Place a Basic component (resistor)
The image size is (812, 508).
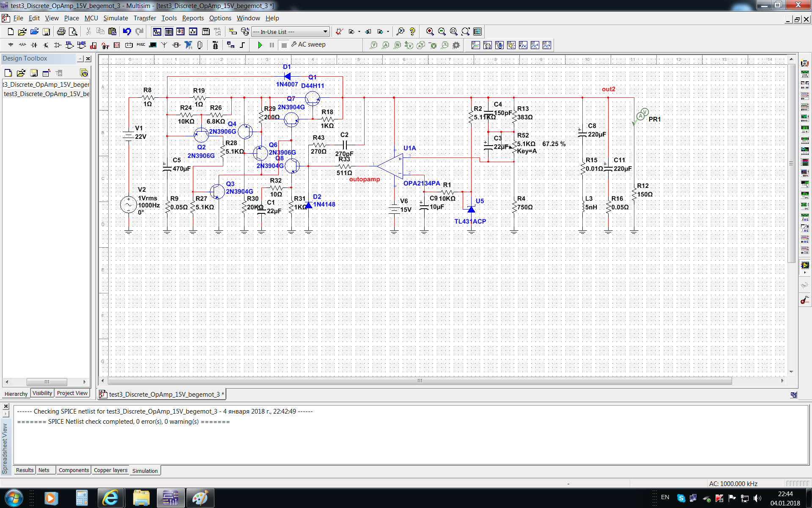pos(22,44)
